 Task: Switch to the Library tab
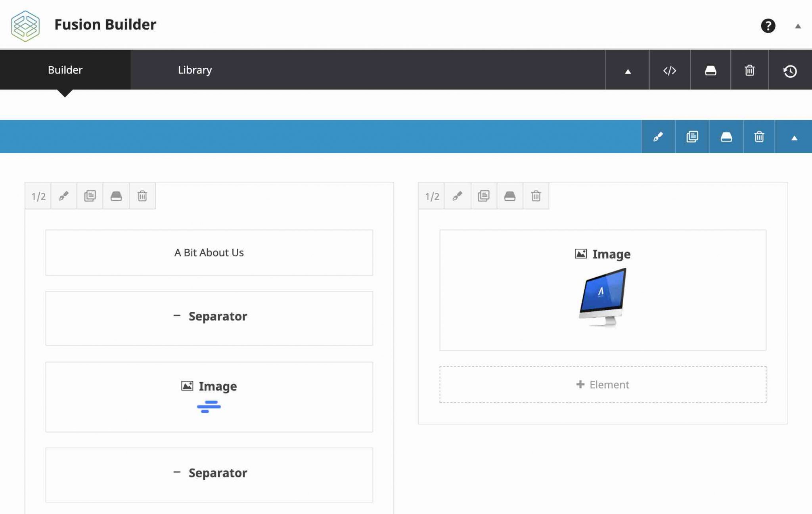[195, 70]
